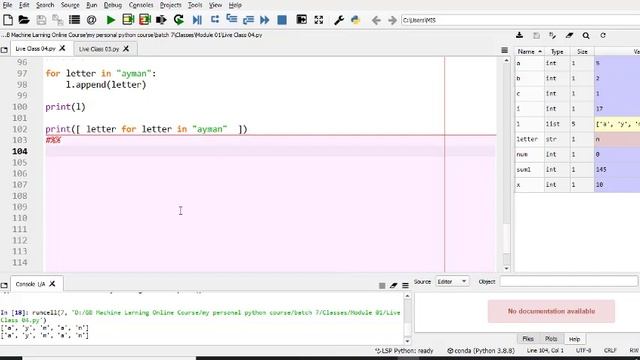This screenshot has width=640, height=360.
Task: Import data icon in Variable Explorer
Action: (x=519, y=36)
